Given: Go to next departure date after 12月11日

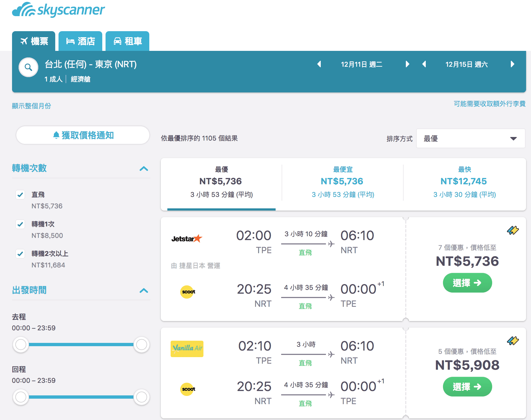Looking at the screenshot, I should coord(407,64).
